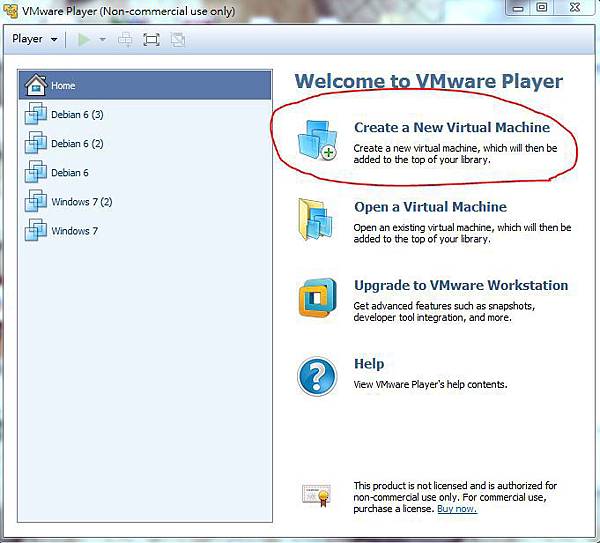Click the Debian 6 (2) VM icon
The image size is (600, 543).
pos(36,143)
